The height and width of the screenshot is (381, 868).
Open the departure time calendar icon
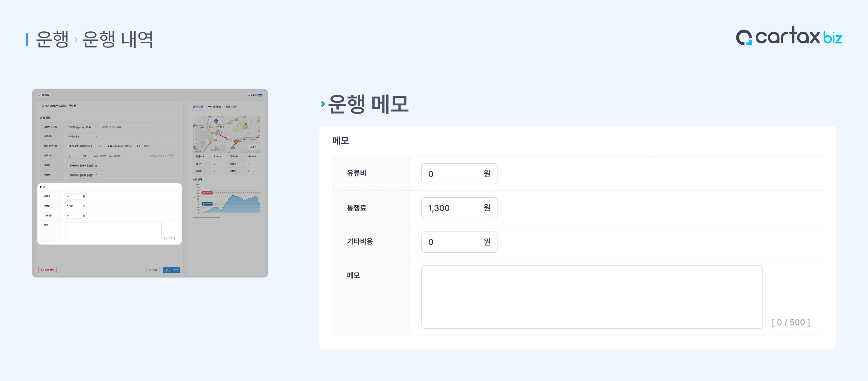tap(99, 146)
